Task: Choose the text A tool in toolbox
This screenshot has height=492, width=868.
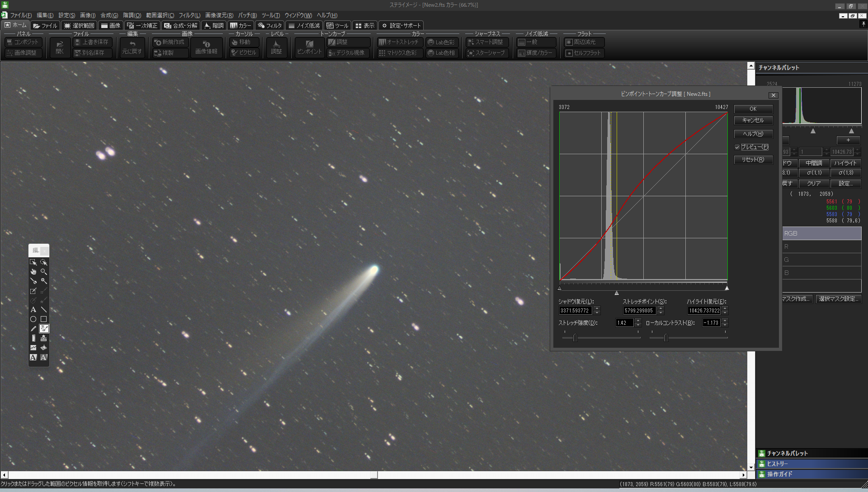Action: tap(33, 310)
